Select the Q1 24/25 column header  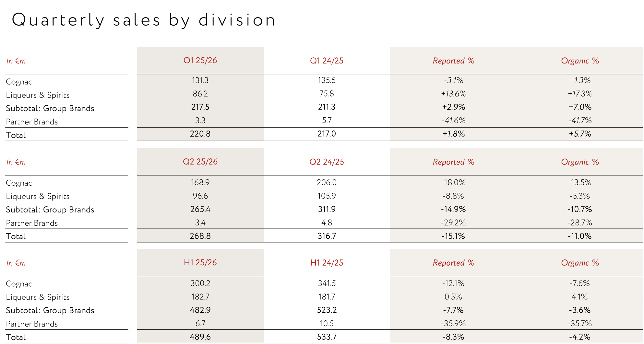pos(327,61)
